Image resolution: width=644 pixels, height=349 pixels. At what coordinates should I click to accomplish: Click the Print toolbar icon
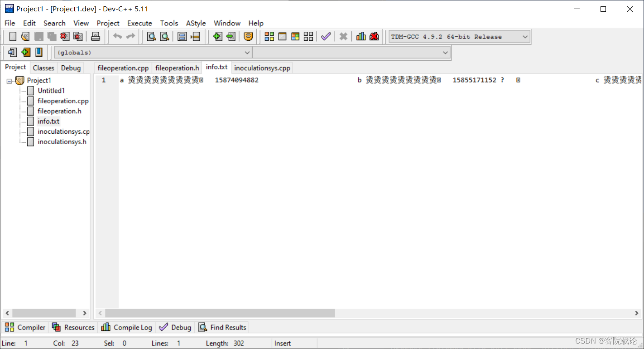(x=95, y=36)
